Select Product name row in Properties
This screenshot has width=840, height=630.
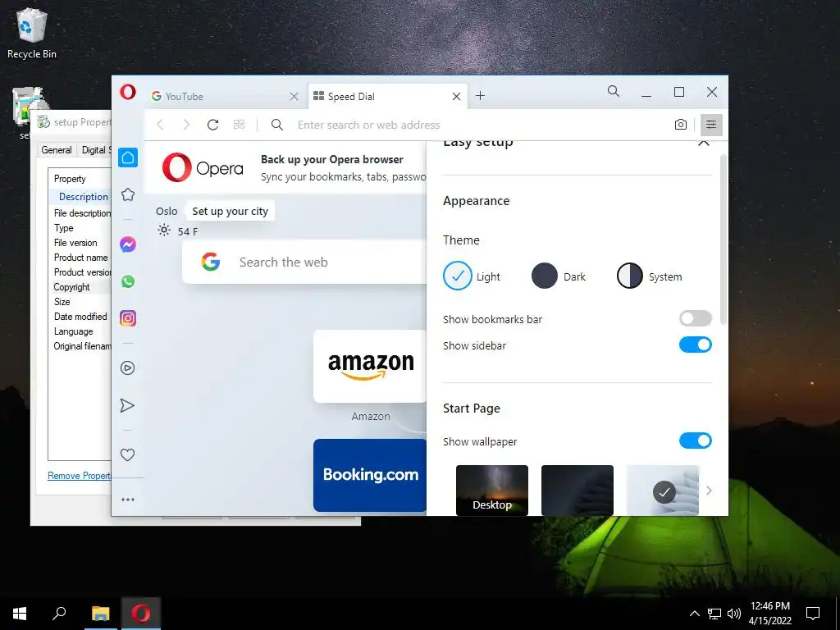pos(80,258)
